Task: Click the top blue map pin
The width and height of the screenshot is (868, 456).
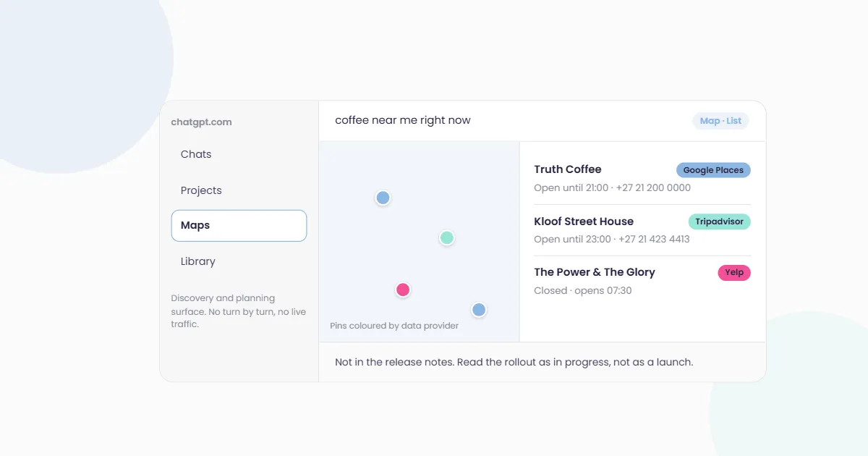Action: (x=383, y=198)
